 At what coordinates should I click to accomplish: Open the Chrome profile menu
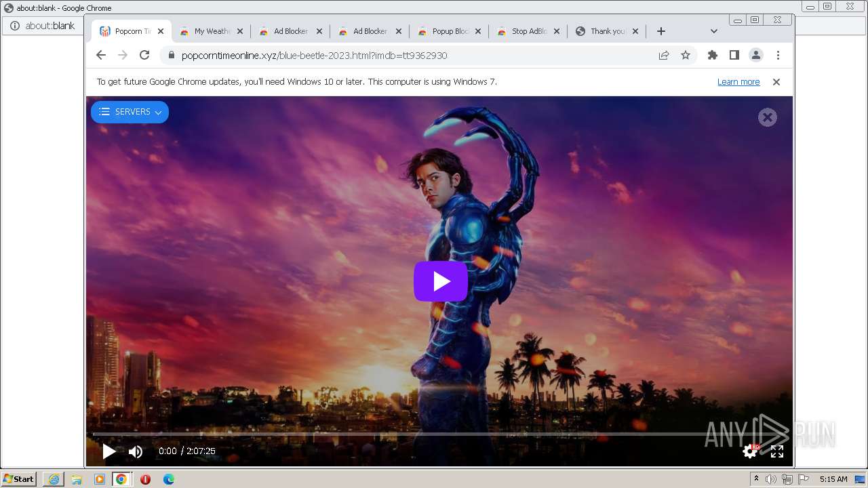[x=756, y=56]
